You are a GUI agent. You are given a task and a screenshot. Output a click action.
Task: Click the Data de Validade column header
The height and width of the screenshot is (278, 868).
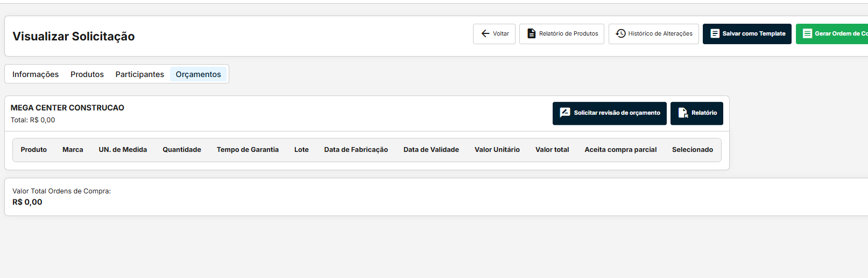click(431, 150)
